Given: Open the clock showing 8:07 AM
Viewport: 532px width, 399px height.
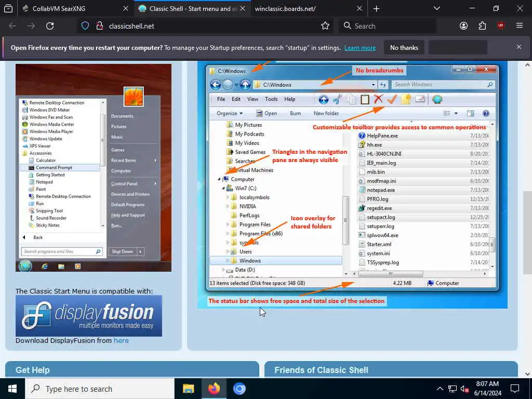Looking at the screenshot, I should (x=487, y=389).
